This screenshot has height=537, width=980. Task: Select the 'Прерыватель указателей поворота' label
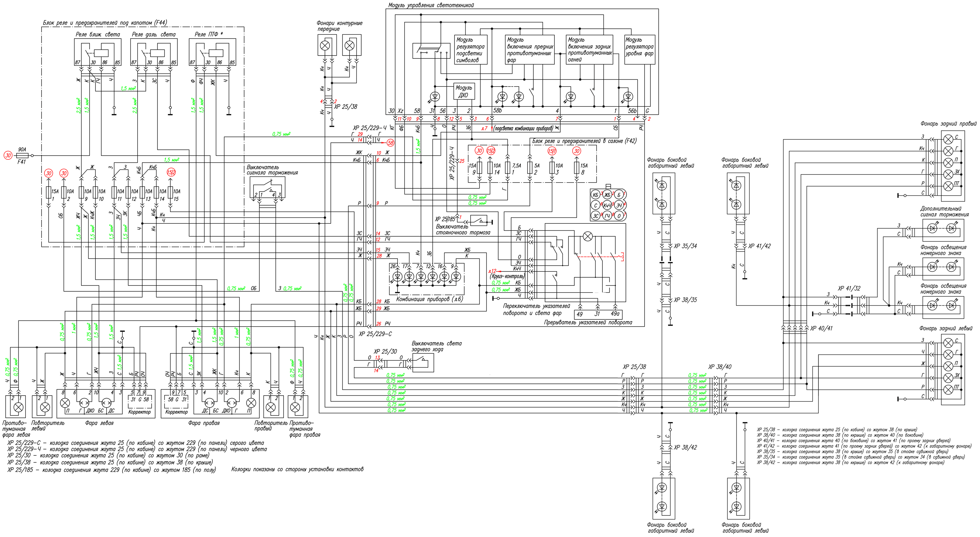[588, 322]
